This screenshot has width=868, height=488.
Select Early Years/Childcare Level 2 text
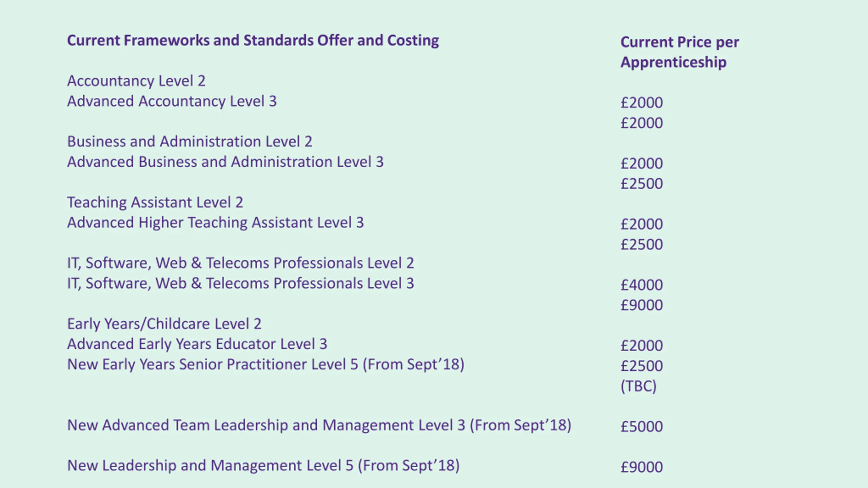coord(164,324)
